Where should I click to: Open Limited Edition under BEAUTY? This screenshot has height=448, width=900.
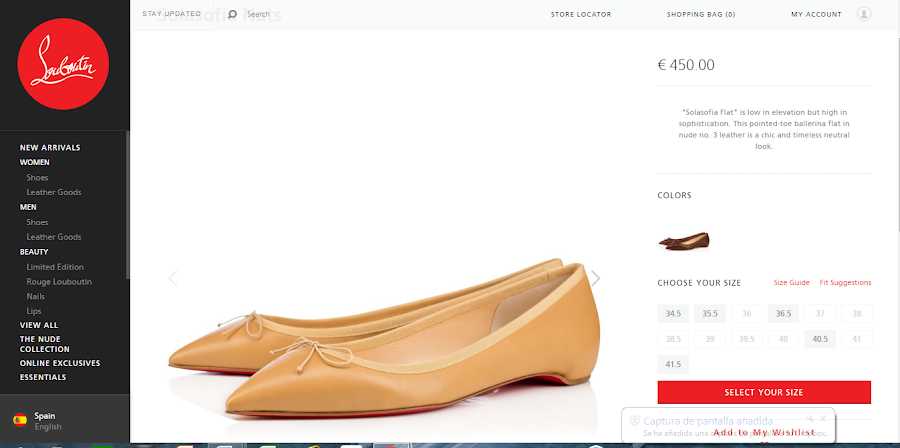55,267
